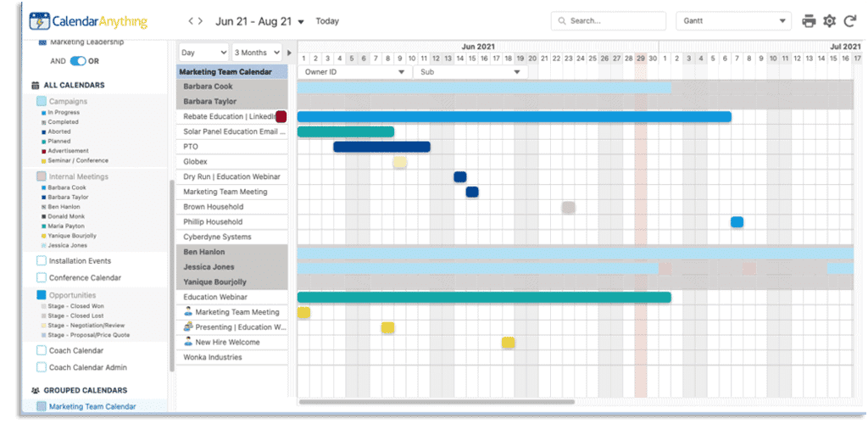Image resolution: width=868 pixels, height=424 pixels.
Task: Collapse the Barbara Taylor group row
Action: 232,102
